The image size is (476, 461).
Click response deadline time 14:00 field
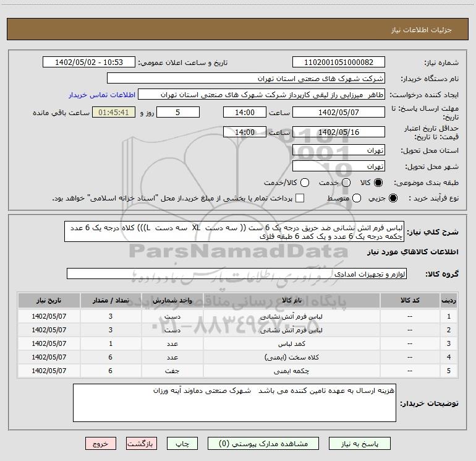pyautogui.click(x=245, y=112)
